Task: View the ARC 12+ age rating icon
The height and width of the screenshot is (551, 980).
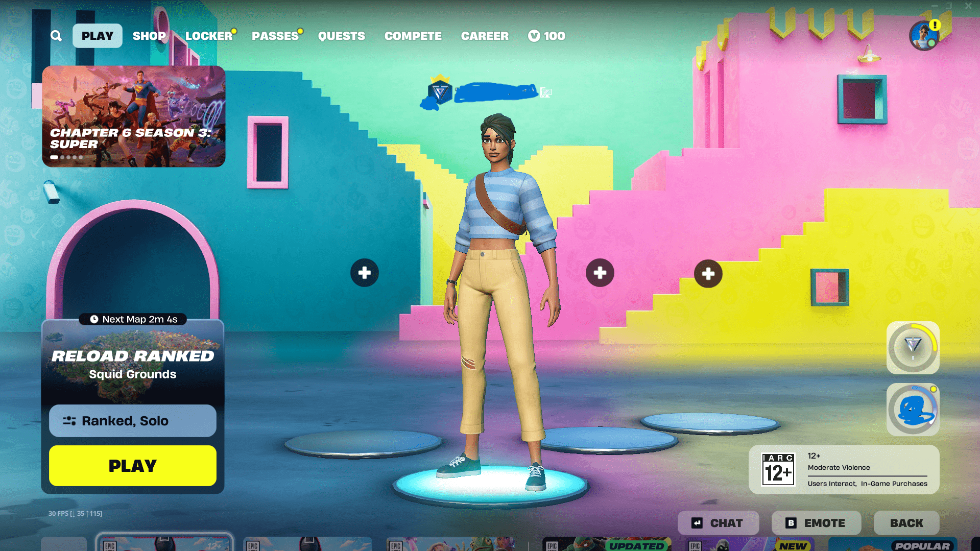Action: pyautogui.click(x=778, y=469)
